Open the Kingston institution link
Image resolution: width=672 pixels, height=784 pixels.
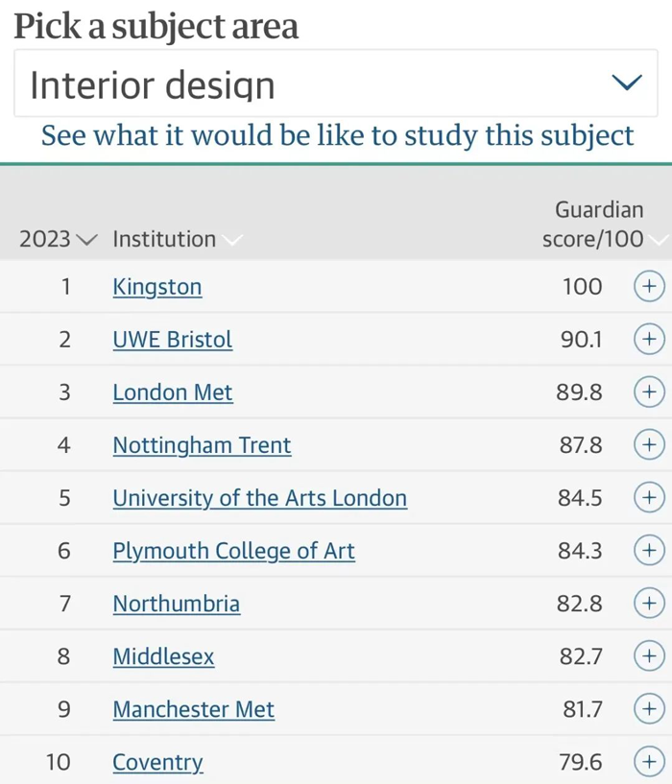(x=157, y=288)
